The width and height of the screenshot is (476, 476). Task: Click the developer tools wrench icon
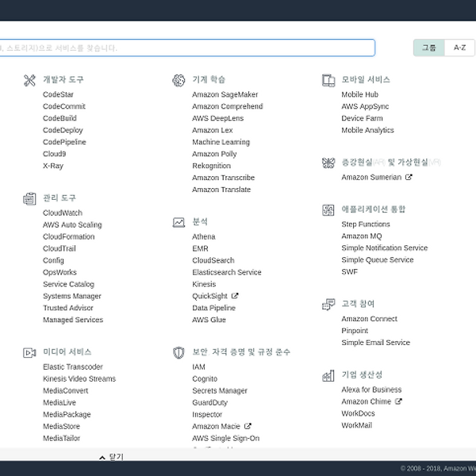click(x=29, y=80)
